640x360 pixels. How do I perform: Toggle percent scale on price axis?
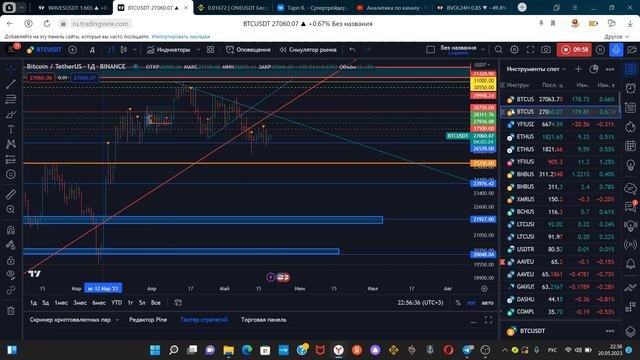pyautogui.click(x=458, y=303)
